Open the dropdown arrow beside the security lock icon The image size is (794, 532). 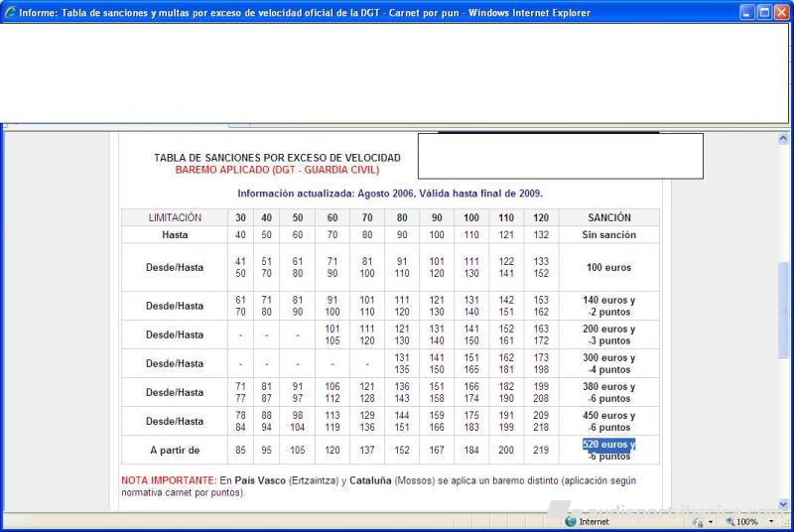711,522
